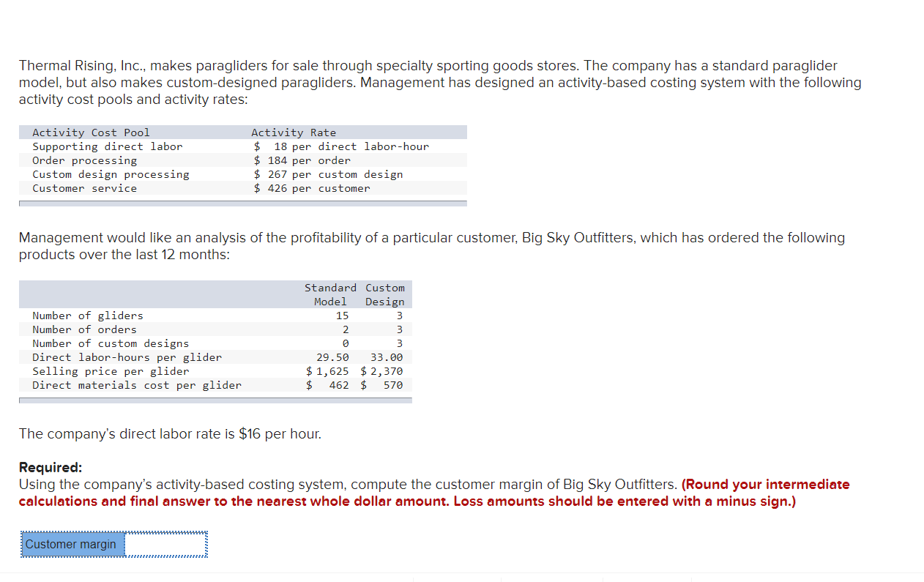Select the bold Required: heading text
Viewport: 924px width, 582px height.
click(44, 467)
